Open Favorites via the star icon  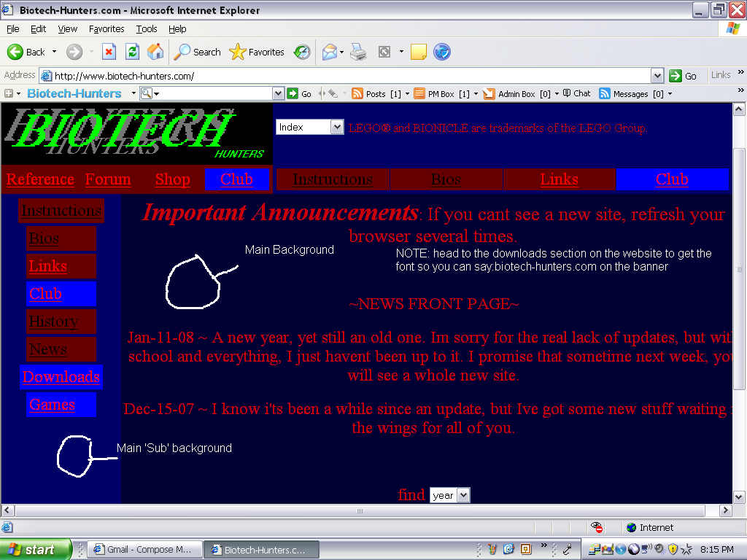click(x=237, y=52)
